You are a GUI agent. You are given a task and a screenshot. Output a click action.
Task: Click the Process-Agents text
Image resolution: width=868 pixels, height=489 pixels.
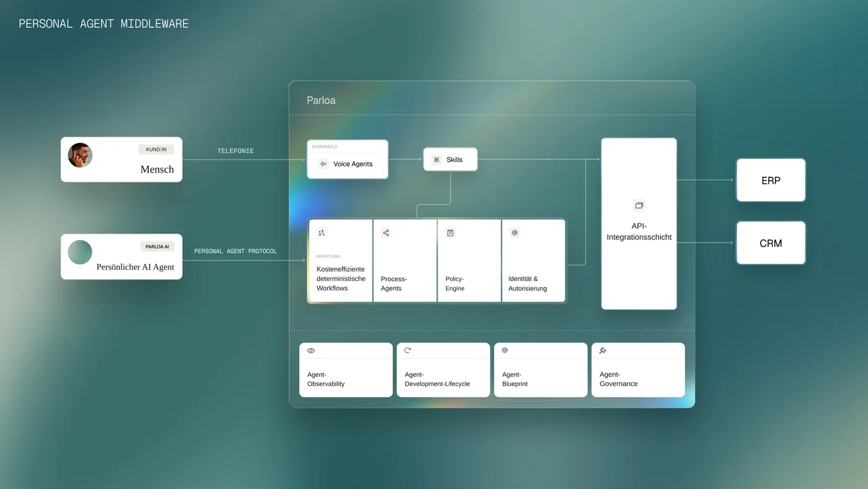pyautogui.click(x=394, y=284)
